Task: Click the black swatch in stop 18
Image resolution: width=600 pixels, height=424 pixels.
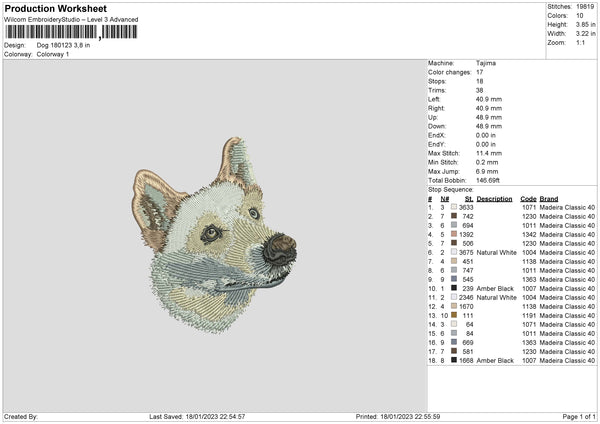Action: 454,360
